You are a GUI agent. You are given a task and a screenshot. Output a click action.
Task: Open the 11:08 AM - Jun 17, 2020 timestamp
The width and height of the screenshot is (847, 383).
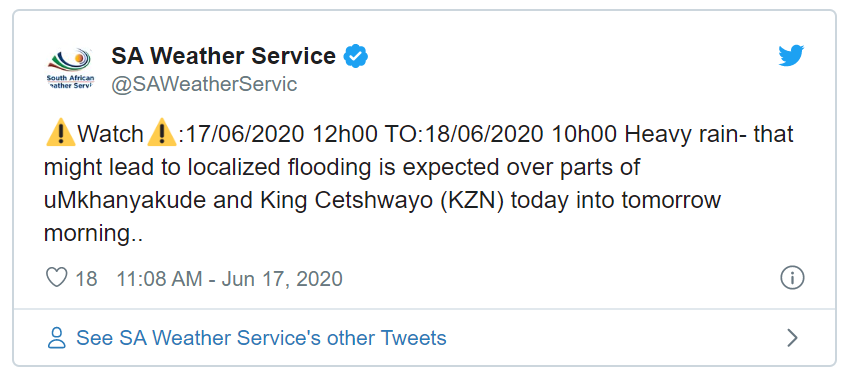coord(230,279)
